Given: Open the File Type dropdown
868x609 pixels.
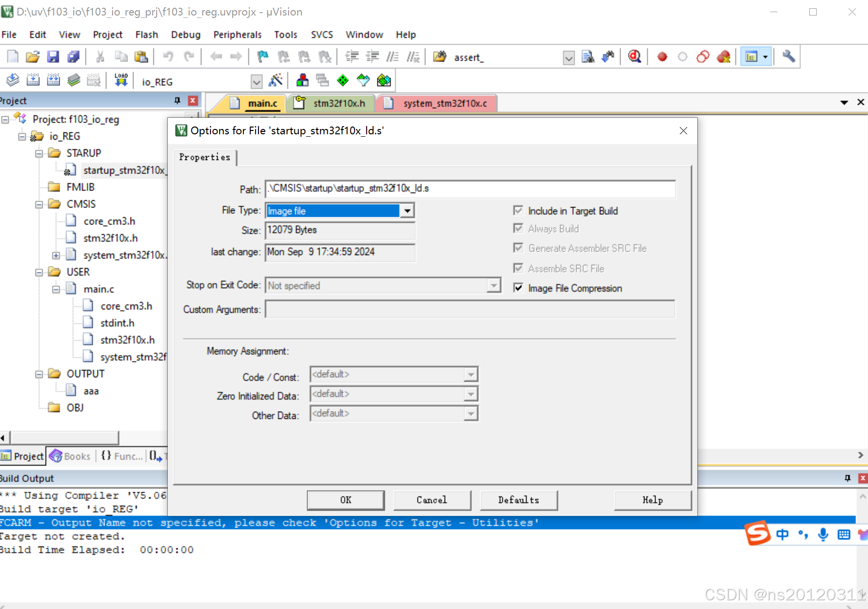Looking at the screenshot, I should click(x=408, y=210).
